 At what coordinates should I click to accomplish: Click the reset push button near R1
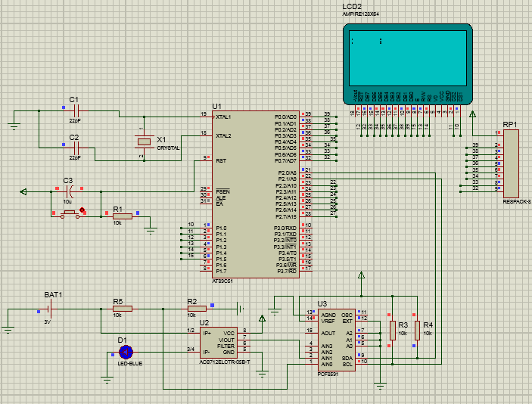(x=70, y=214)
